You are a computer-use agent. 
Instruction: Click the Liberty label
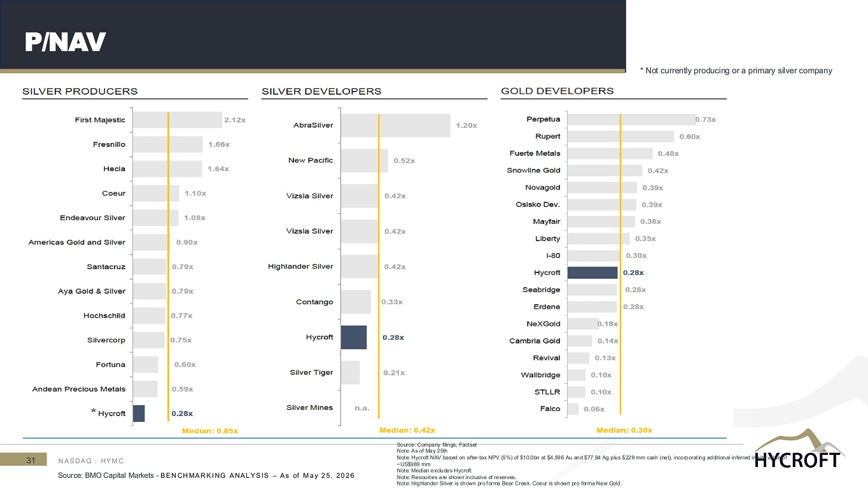coord(548,239)
